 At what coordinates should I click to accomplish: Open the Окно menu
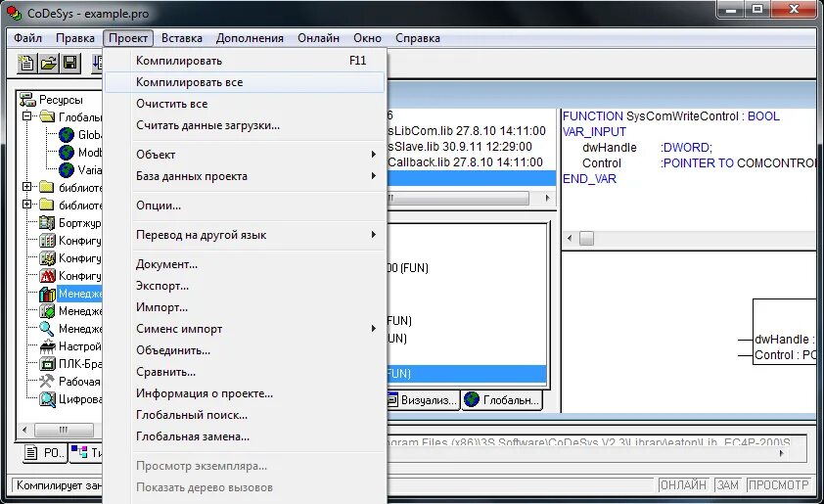pos(367,38)
